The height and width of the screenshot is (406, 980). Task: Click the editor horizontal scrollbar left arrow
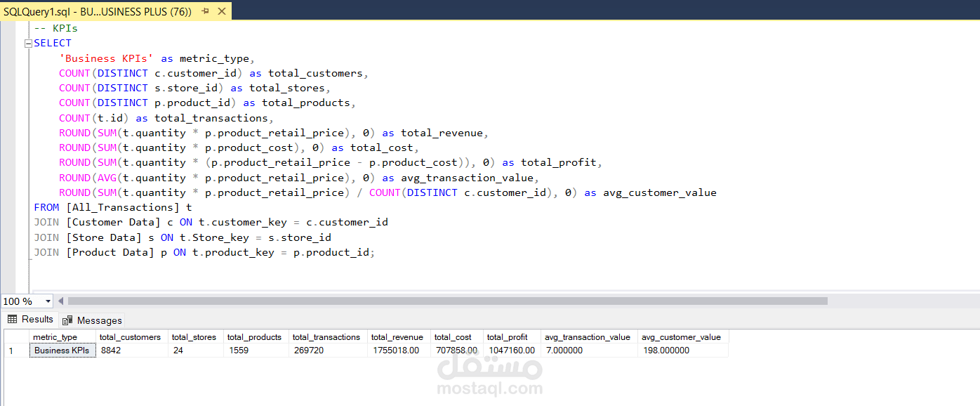pos(61,301)
